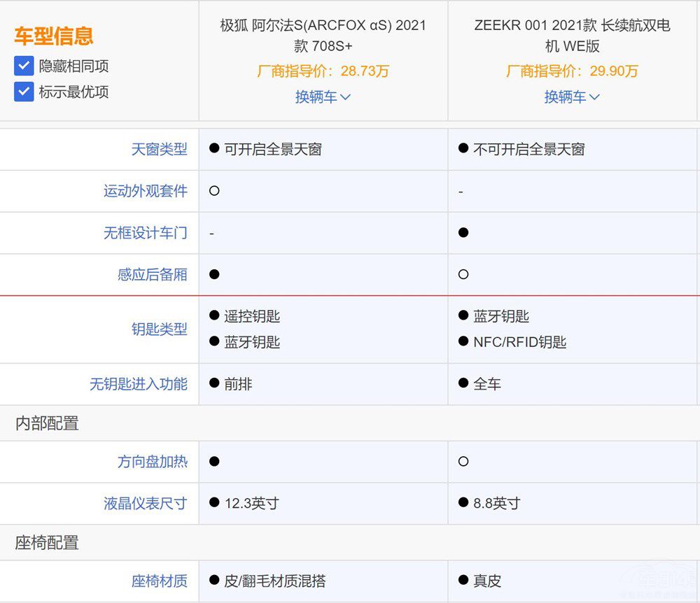This screenshot has width=700, height=603.
Task: Click the ZEEKR 厂商指导价 29.90万 price
Action: (x=572, y=71)
